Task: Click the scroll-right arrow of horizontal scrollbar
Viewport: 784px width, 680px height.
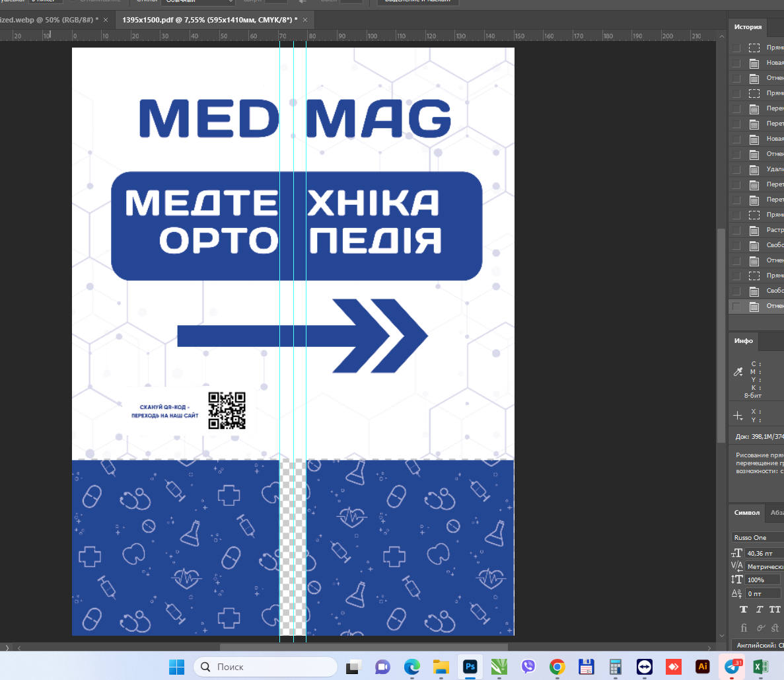Action: pos(709,648)
